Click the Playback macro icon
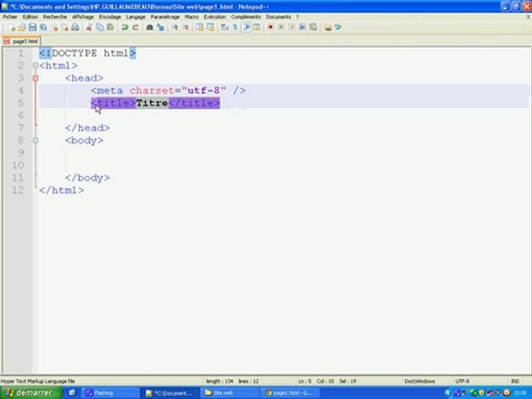Screen dimensions: 532x399 click(x=291, y=28)
